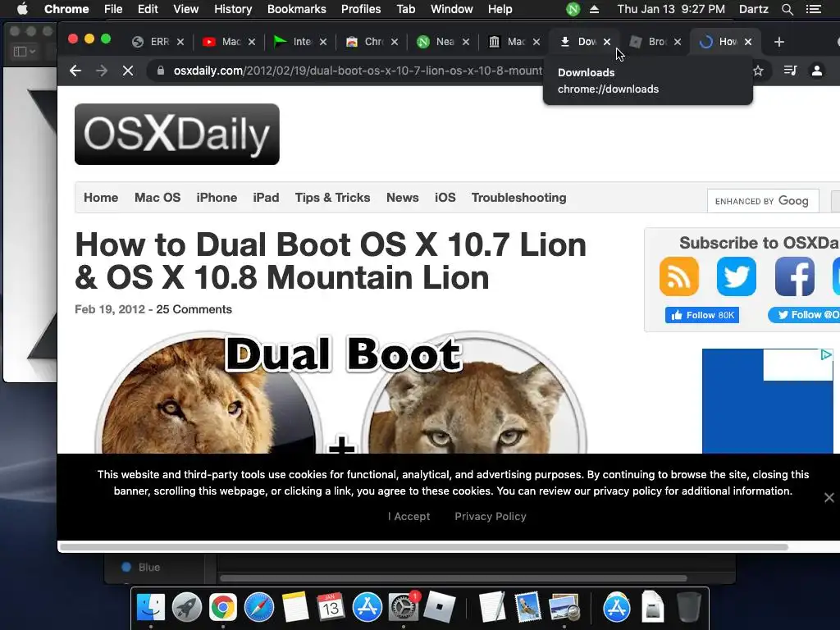Close the currently loading How tab
The width and height of the screenshot is (840, 630).
[748, 42]
